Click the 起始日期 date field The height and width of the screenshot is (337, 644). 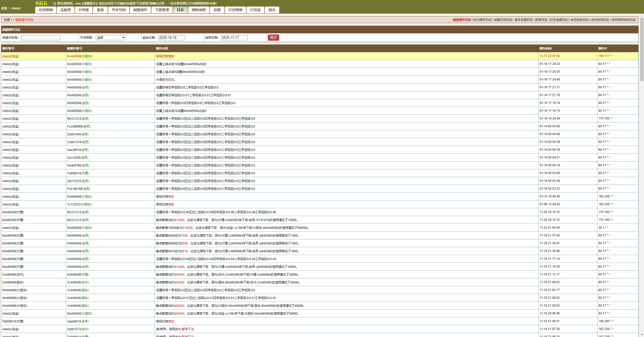(172, 37)
